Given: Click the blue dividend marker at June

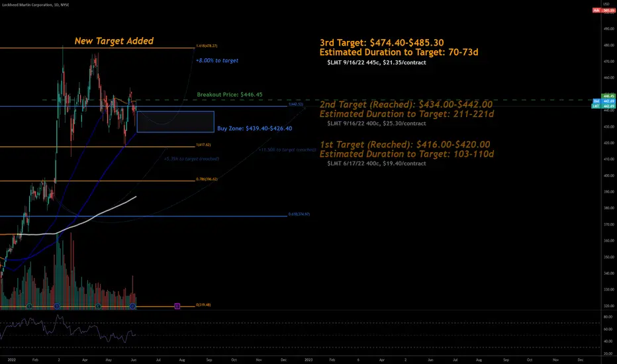Looking at the screenshot, I should click(x=132, y=306).
